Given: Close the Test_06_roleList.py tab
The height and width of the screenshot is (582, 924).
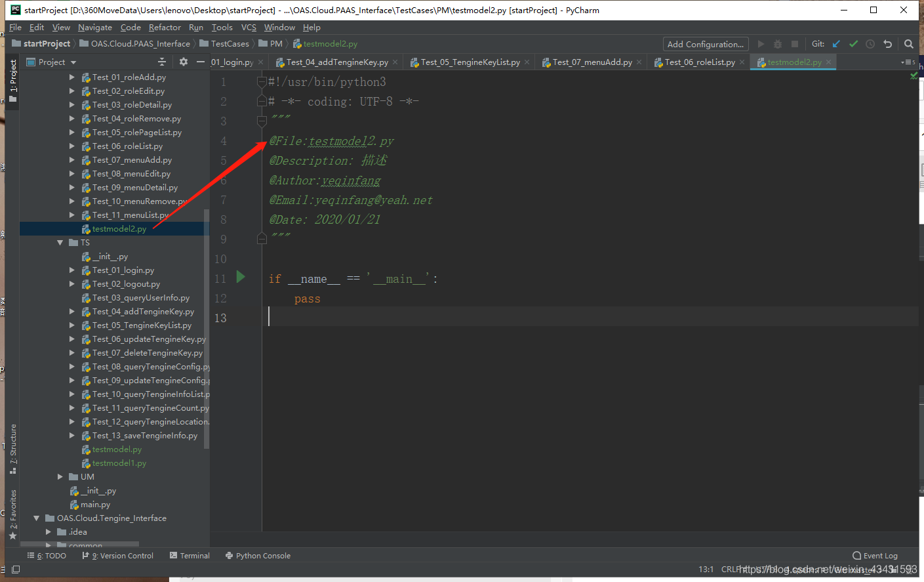Looking at the screenshot, I should click(742, 62).
